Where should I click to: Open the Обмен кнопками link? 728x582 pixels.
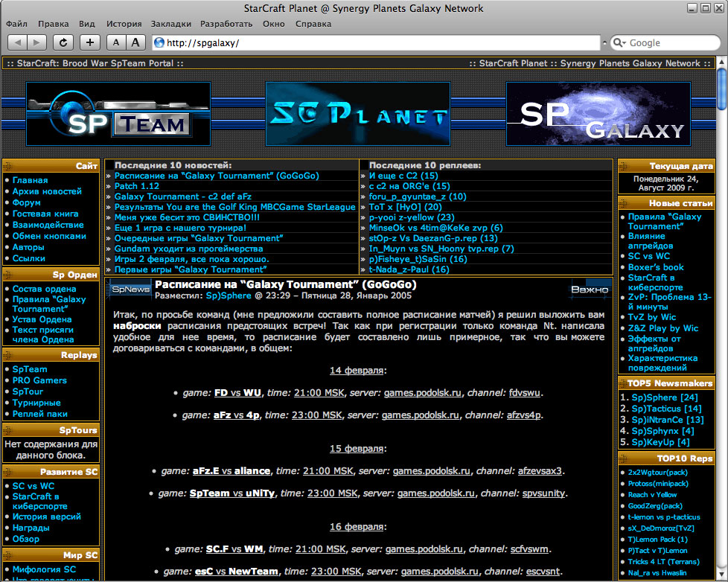[x=49, y=236]
